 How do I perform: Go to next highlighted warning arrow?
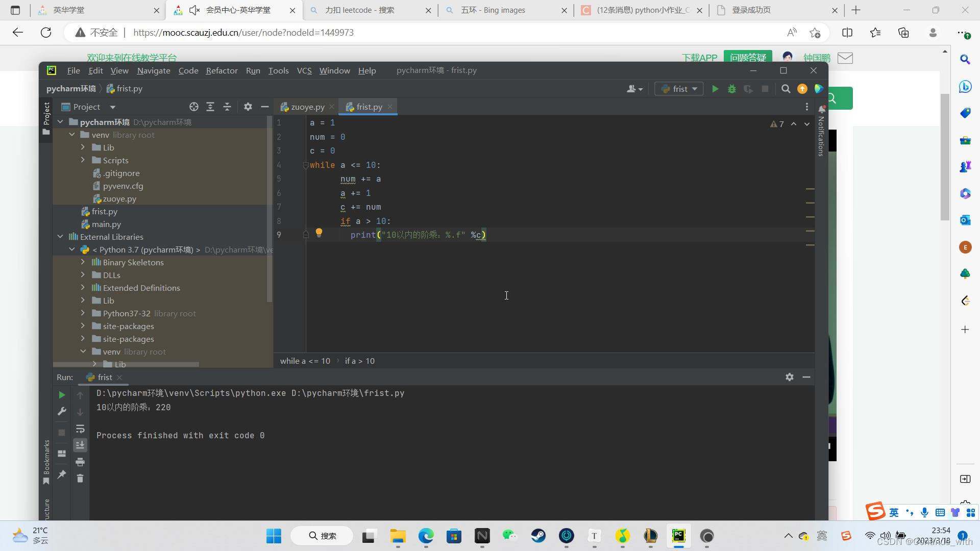807,124
